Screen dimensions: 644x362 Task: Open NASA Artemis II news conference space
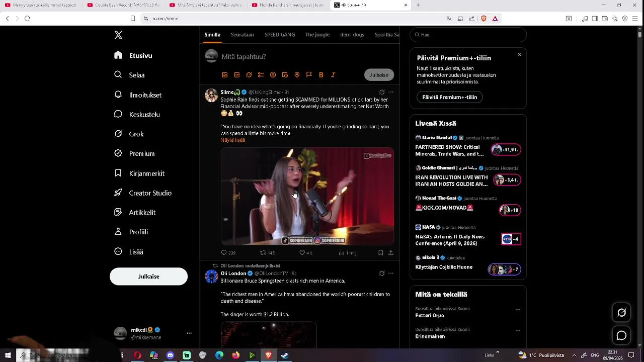point(468,235)
